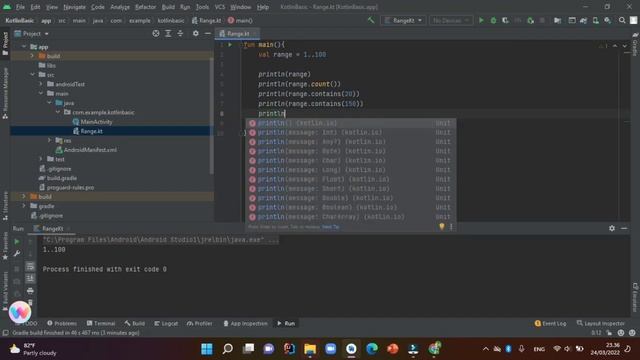Select the Range.kt editor tab
Screen dimensions: 640x360
(x=238, y=34)
